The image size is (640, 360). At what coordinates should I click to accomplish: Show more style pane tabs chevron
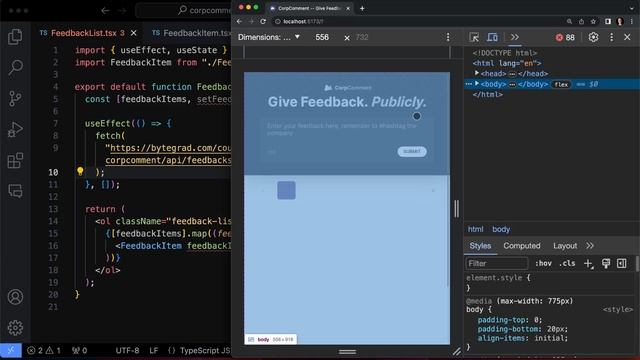click(x=590, y=246)
